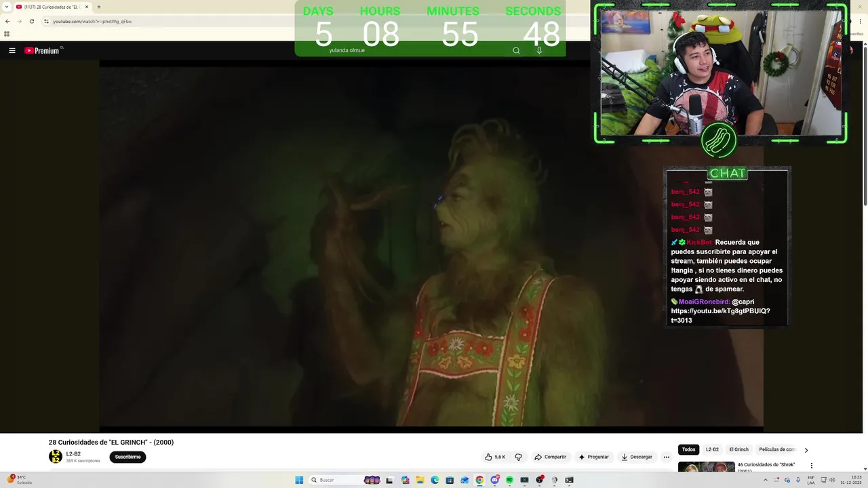This screenshot has height=488, width=868.
Task: Go forward in Chrome browser
Action: (x=19, y=21)
